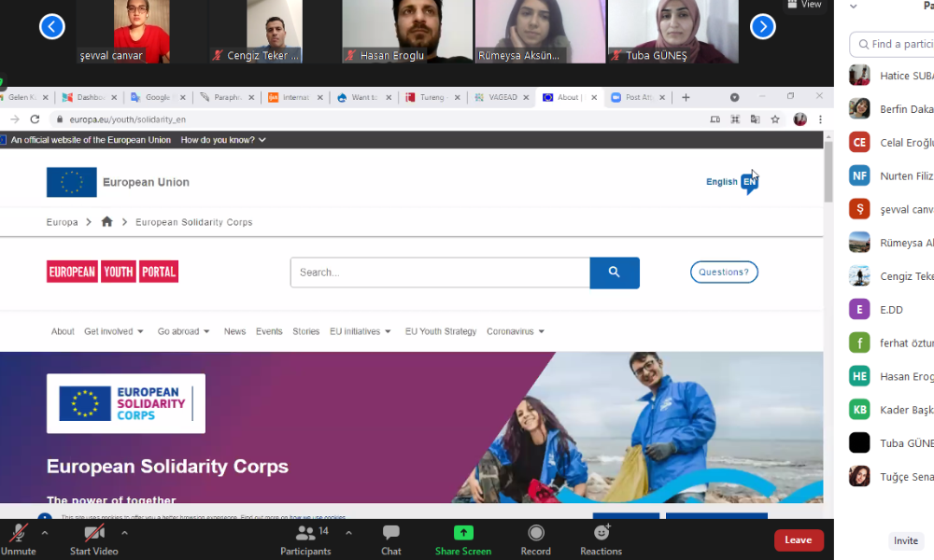The height and width of the screenshot is (560, 934).
Task: Open the Reactions menu
Action: [x=601, y=539]
